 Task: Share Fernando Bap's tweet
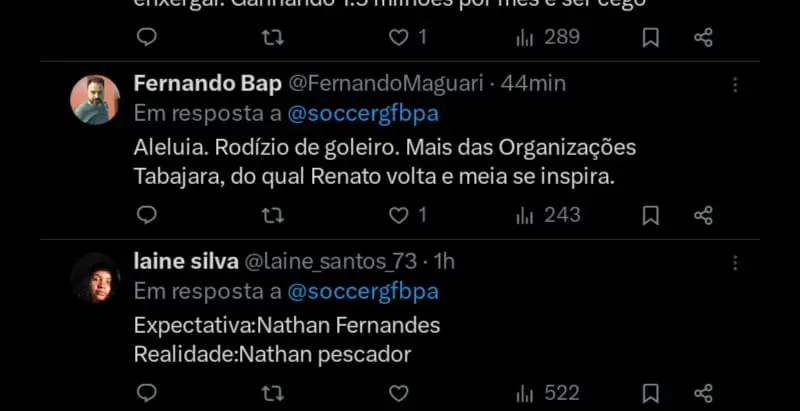click(x=703, y=215)
